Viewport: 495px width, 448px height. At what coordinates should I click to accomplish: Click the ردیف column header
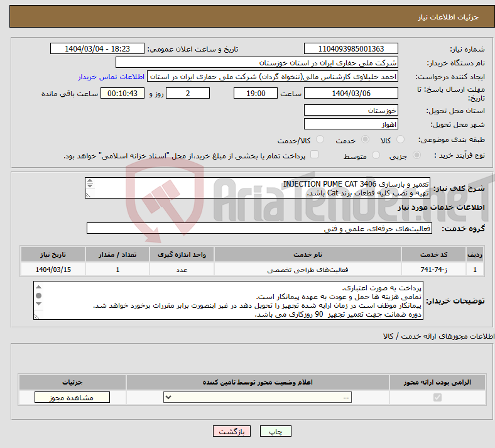(475, 254)
